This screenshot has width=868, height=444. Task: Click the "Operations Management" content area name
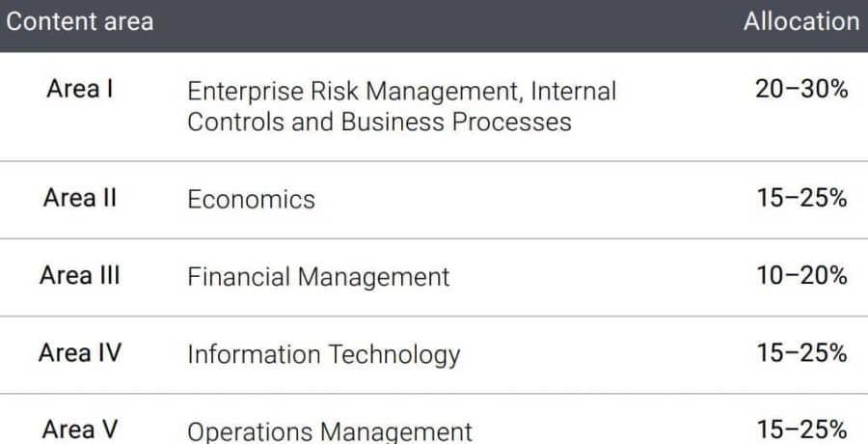330,430
